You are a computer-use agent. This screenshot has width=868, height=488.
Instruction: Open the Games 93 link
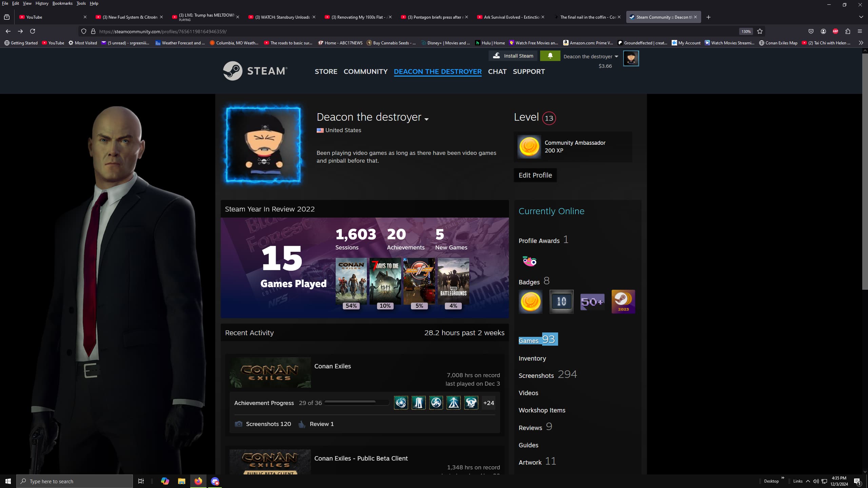(x=538, y=340)
